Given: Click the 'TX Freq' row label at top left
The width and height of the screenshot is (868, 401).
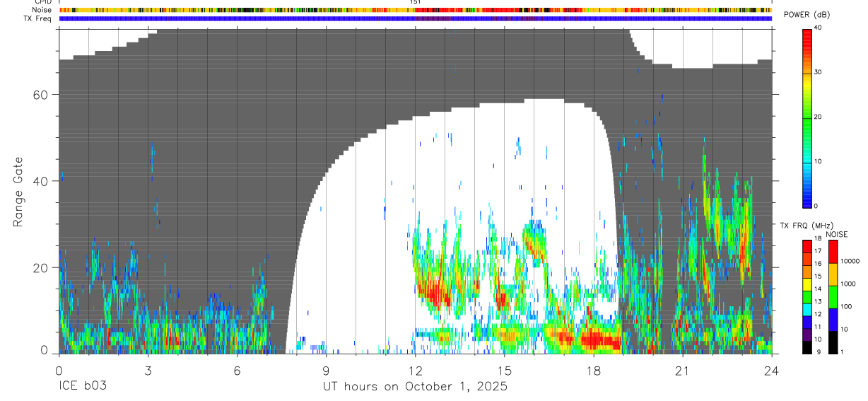Looking at the screenshot, I should (x=38, y=18).
